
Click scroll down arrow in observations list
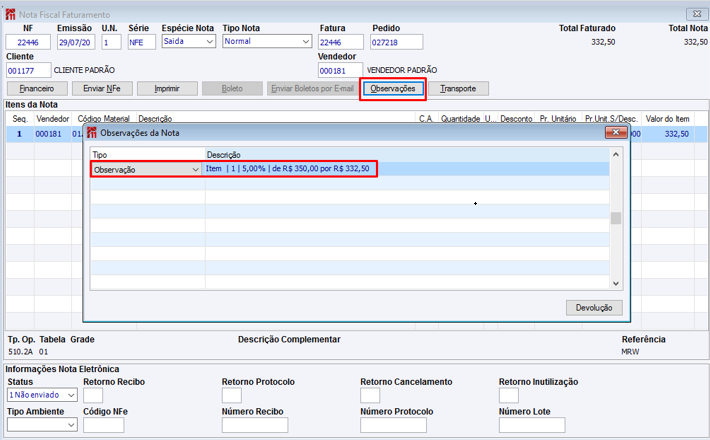616,283
